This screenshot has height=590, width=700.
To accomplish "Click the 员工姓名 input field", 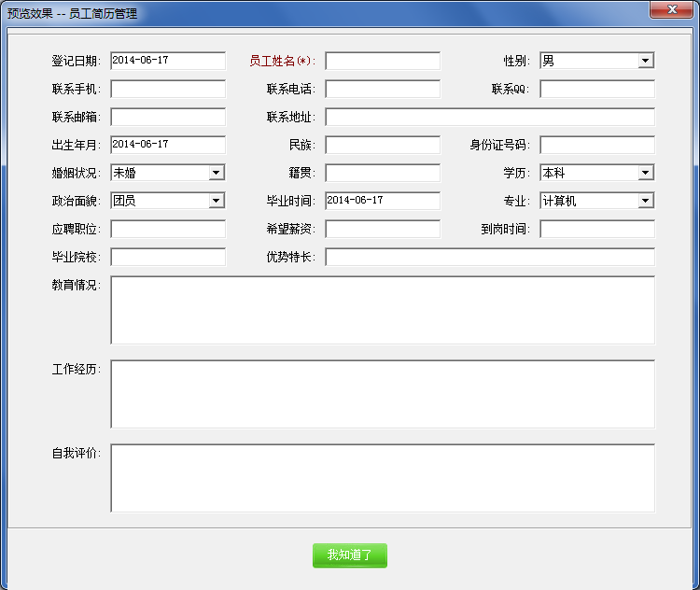I will [x=383, y=61].
